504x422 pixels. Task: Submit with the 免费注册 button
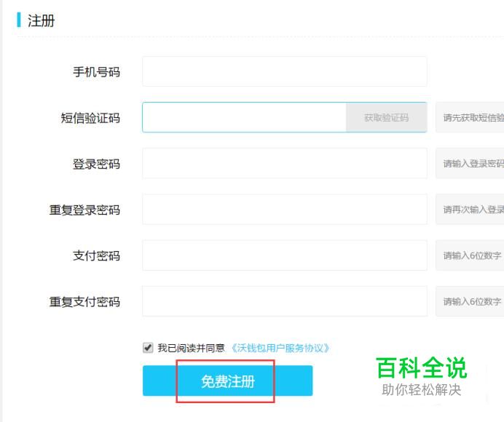(x=227, y=381)
